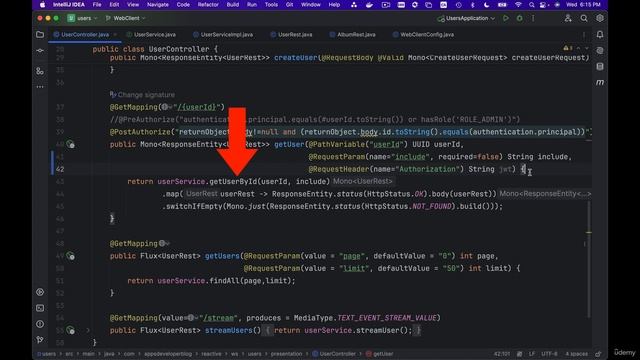
Task: Open Docker icon in macOS menu bar
Action: [x=369, y=5]
